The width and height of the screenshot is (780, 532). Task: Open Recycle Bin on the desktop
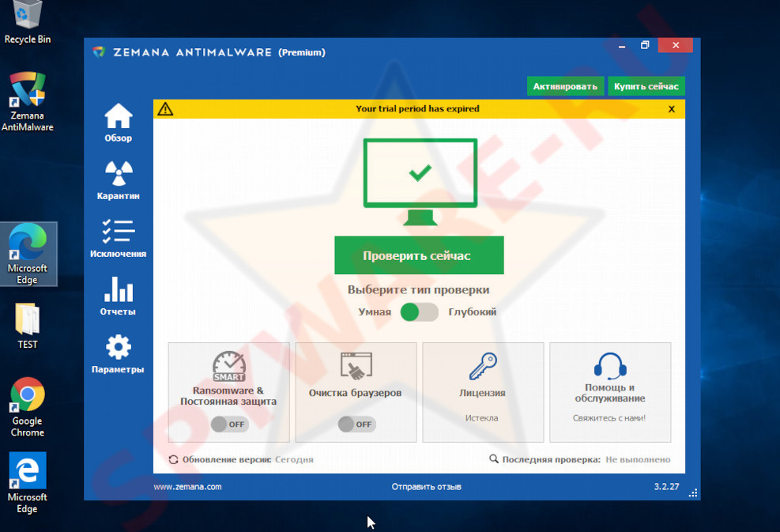[28, 22]
